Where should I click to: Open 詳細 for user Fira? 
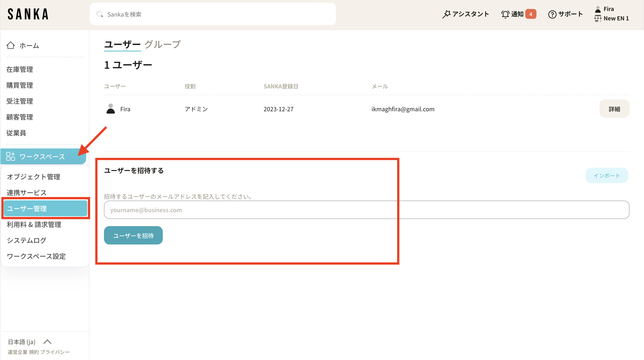[x=614, y=109]
